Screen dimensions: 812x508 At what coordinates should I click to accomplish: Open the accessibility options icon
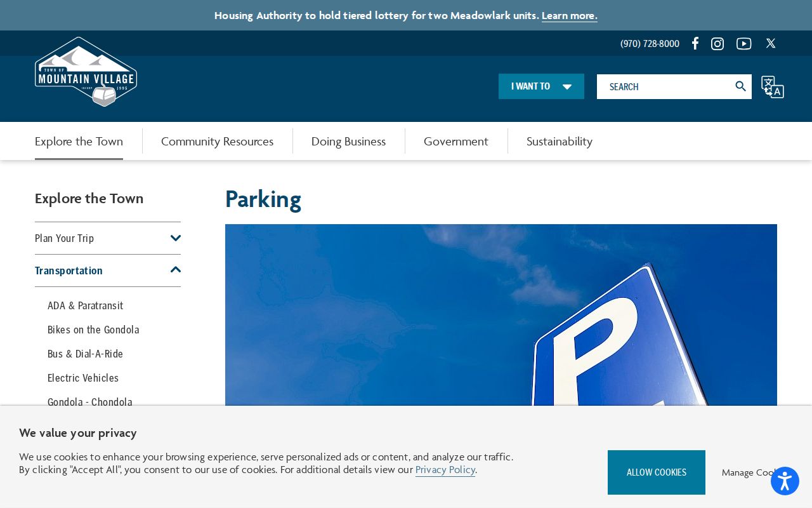coord(785,481)
